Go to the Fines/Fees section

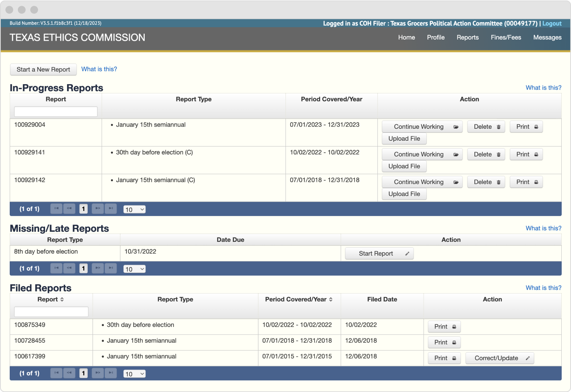click(x=506, y=37)
